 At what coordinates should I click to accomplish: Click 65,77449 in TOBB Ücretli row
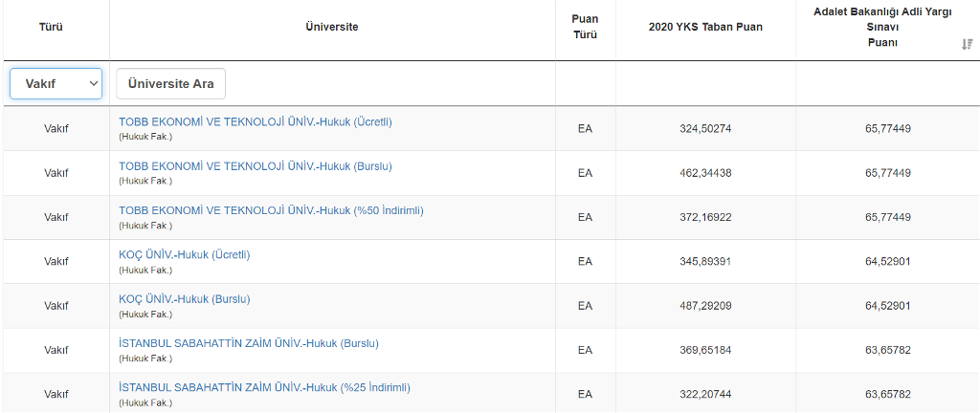point(887,128)
